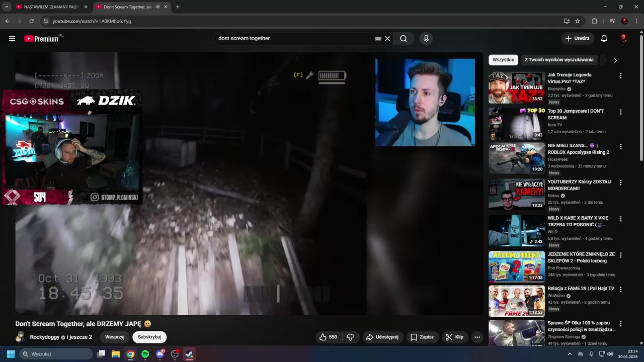Click Utwórz create button

click(x=578, y=39)
